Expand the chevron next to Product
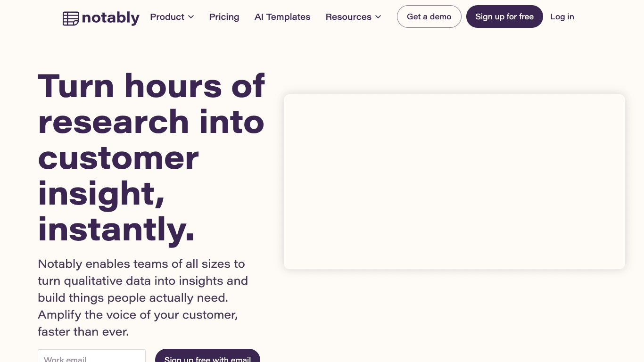 (191, 17)
